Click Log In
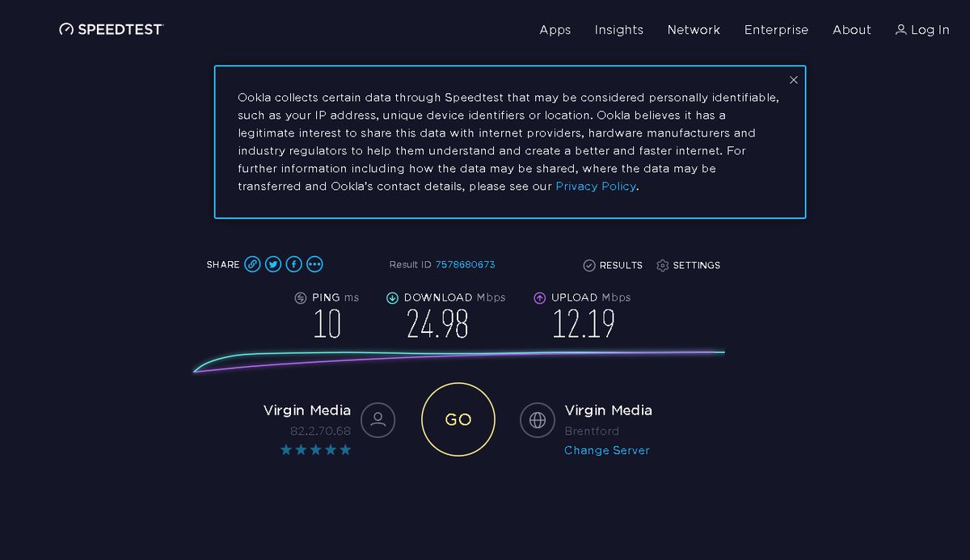The height and width of the screenshot is (560, 970). coord(922,30)
